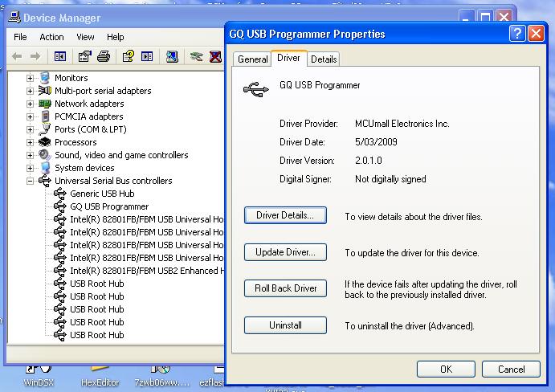Open the View menu

[85, 37]
